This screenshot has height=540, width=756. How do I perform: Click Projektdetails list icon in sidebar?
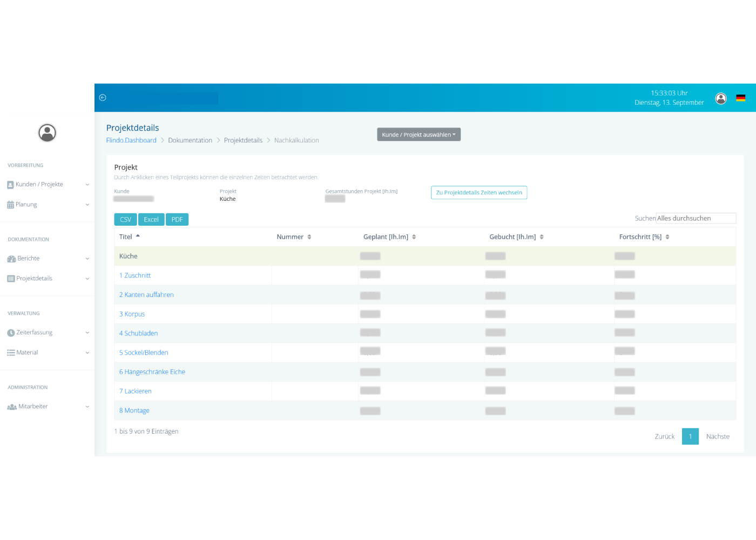pos(11,279)
